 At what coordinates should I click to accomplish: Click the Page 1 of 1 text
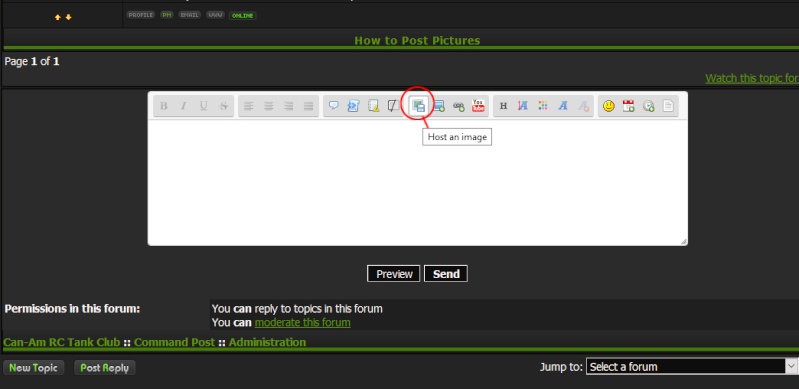[x=32, y=62]
